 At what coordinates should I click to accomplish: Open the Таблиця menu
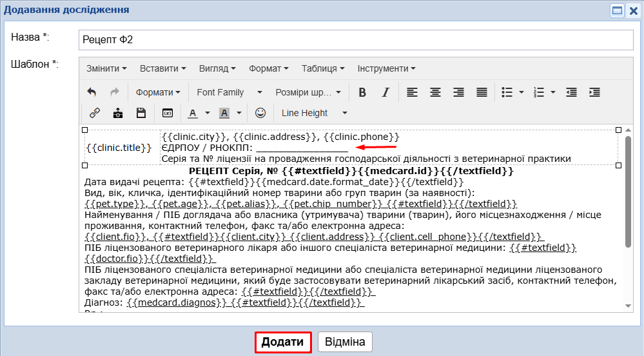pos(323,68)
